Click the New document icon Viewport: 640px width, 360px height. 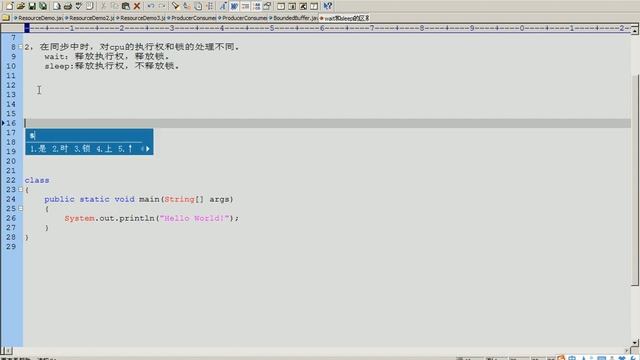coord(9,6)
